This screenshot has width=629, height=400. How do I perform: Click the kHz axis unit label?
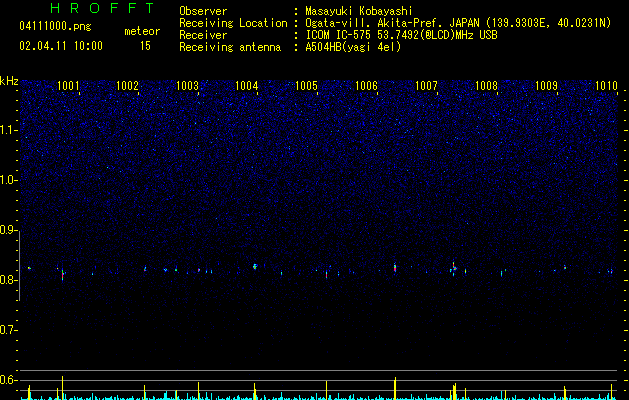(9, 81)
